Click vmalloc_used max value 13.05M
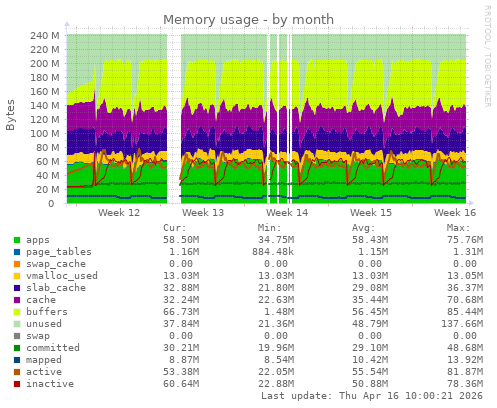 coord(465,276)
